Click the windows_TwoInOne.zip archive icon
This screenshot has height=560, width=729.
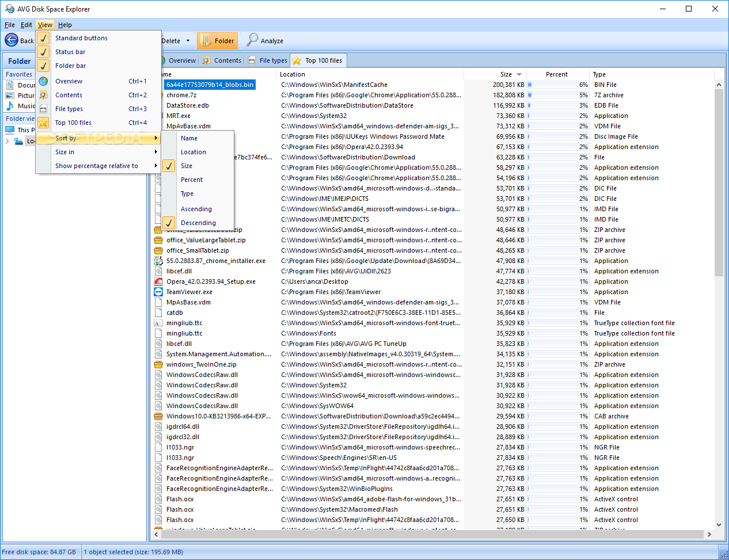(158, 364)
